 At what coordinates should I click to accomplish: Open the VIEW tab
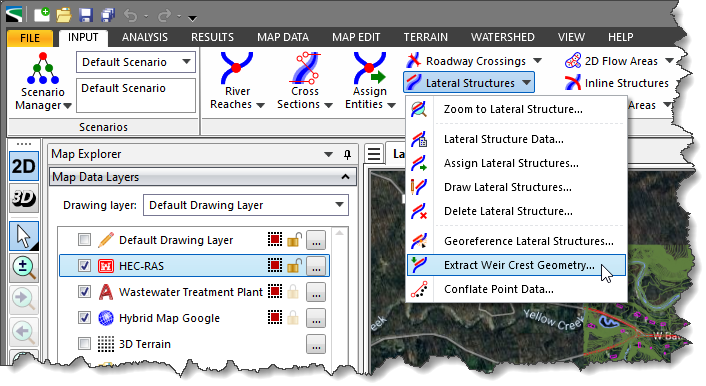(x=571, y=37)
